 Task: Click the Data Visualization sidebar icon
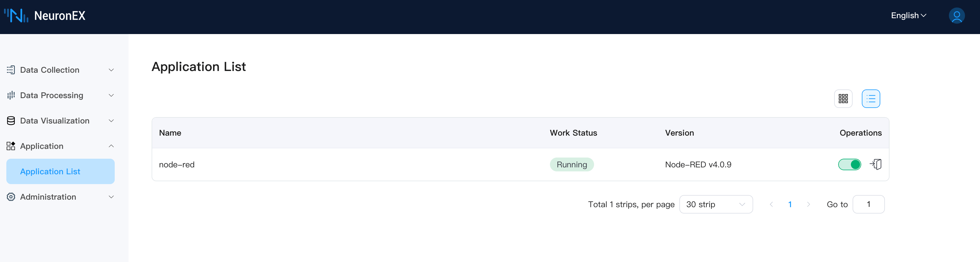(x=10, y=121)
